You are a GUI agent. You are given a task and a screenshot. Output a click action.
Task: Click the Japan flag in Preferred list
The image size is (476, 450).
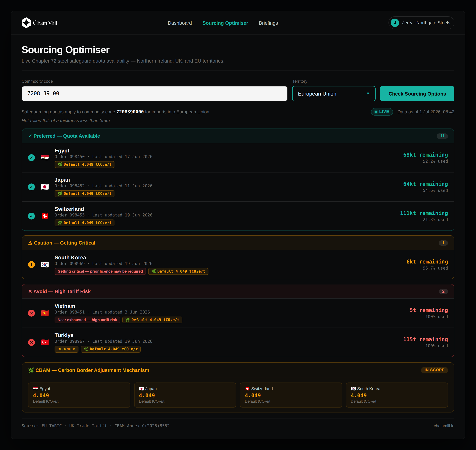(x=45, y=187)
